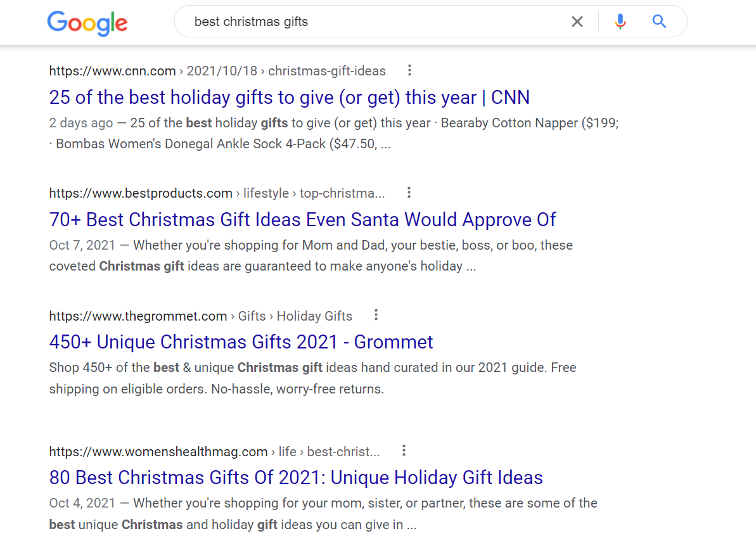Open the '80 Best Christmas Gifts Of 2021' link

coord(295,477)
